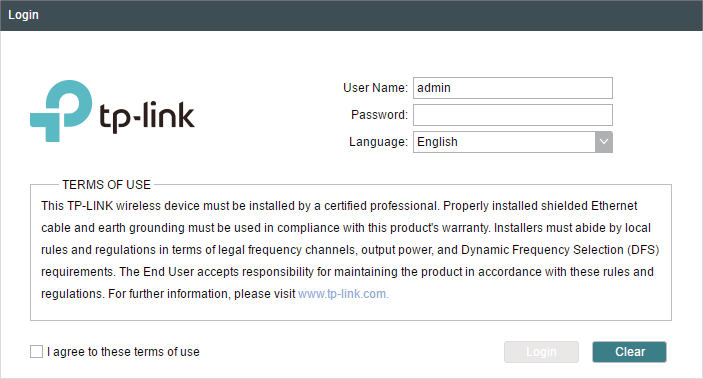Click the teal tp-link logo symbol
Viewport: 703px width, 379px height.
[61, 111]
